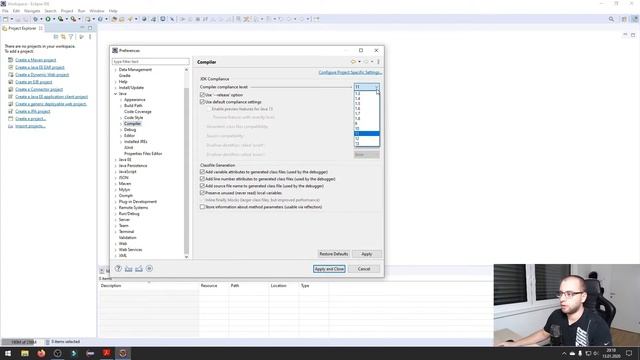The width and height of the screenshot is (640, 360).
Task: Click the Restore Defaults button
Action: [x=333, y=254]
